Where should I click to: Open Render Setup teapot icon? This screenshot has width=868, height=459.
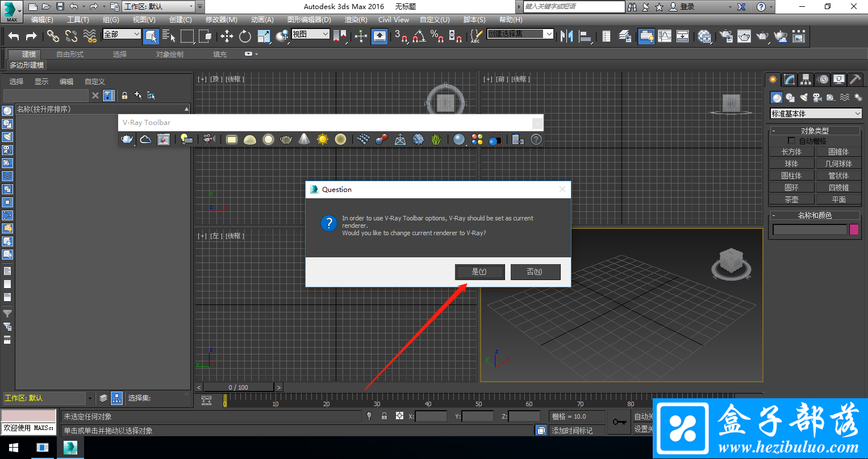(725, 36)
